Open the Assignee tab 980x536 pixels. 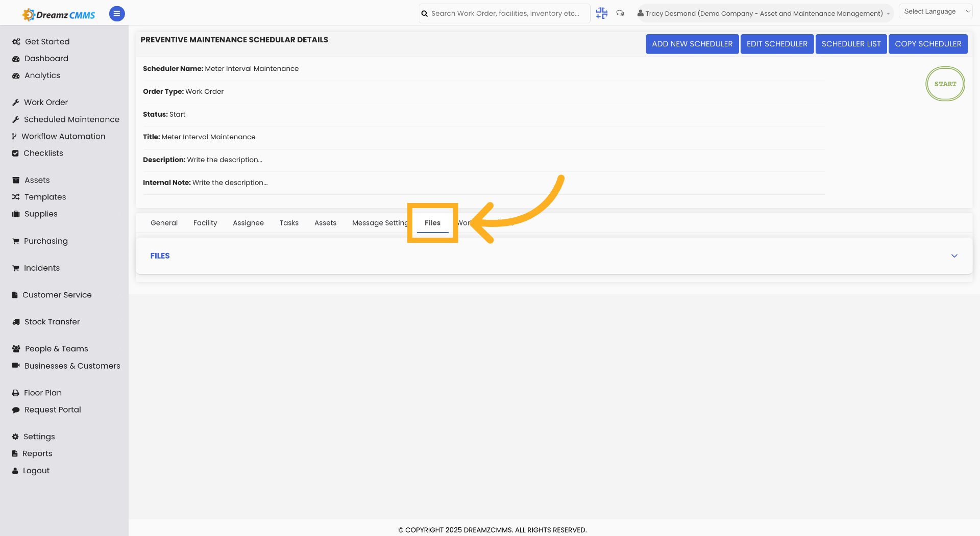pos(248,223)
